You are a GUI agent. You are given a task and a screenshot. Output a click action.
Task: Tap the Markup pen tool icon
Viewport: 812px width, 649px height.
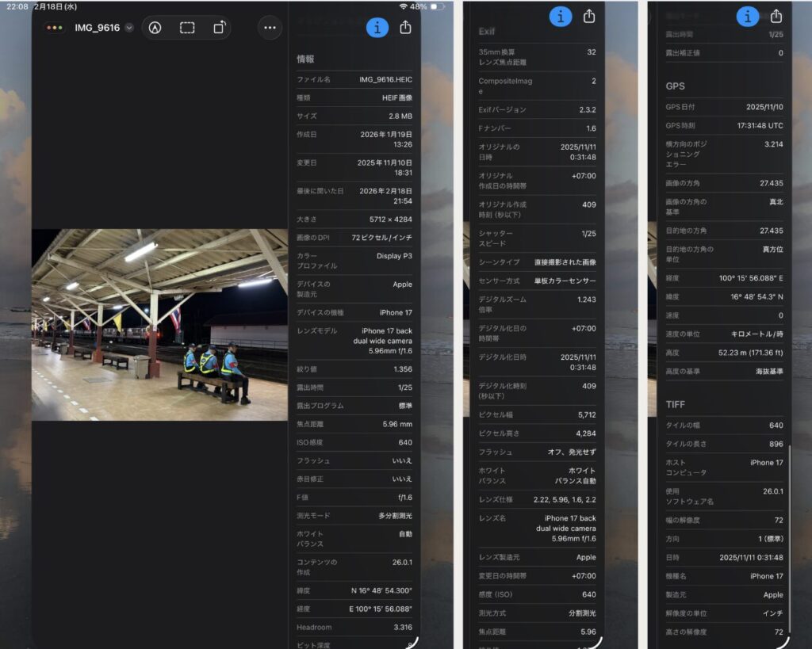[155, 28]
